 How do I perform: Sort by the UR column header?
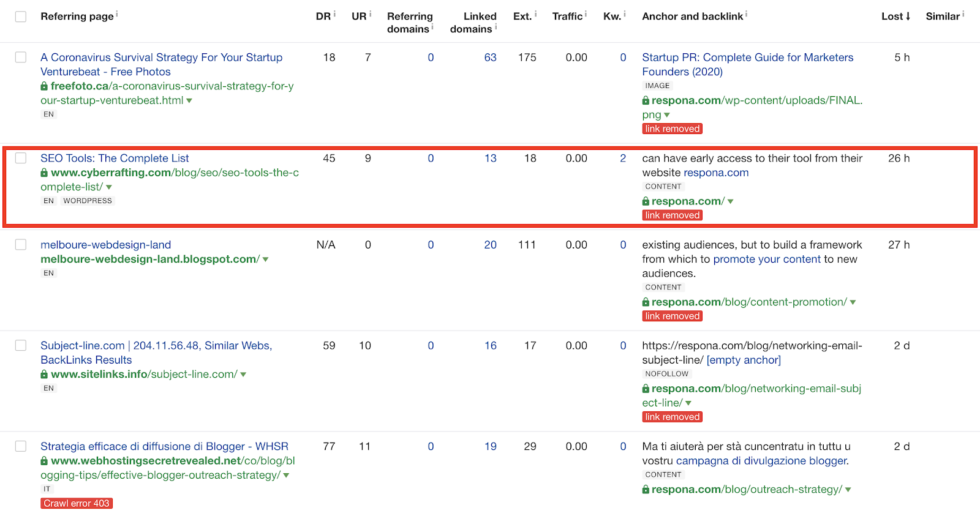pos(359,17)
